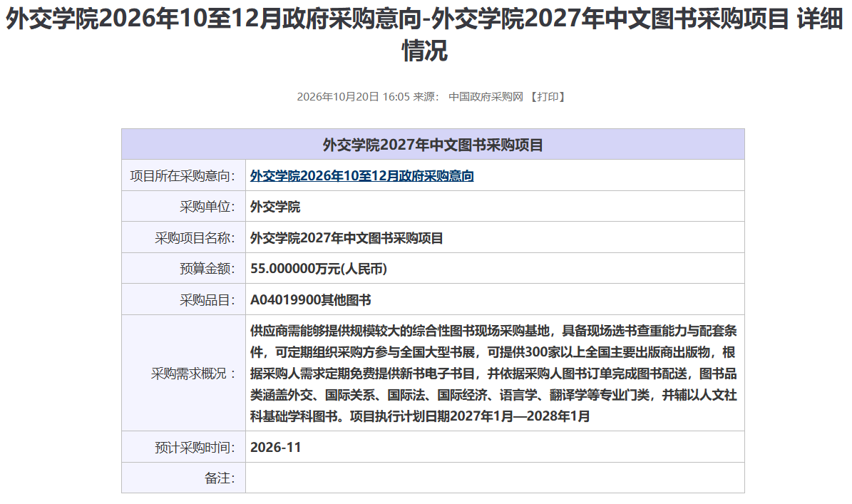Click the label 备注

pos(220,478)
